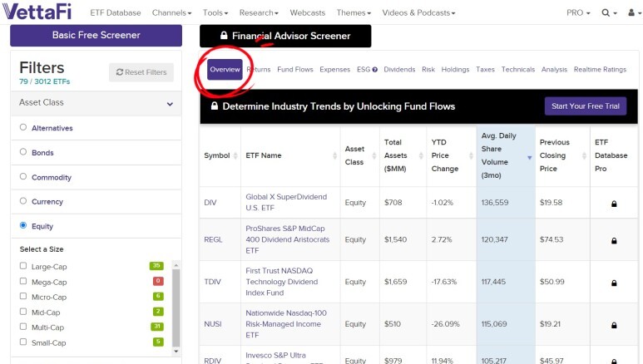643x364 pixels.
Task: Check the Large-Cap size box
Action: (x=23, y=266)
